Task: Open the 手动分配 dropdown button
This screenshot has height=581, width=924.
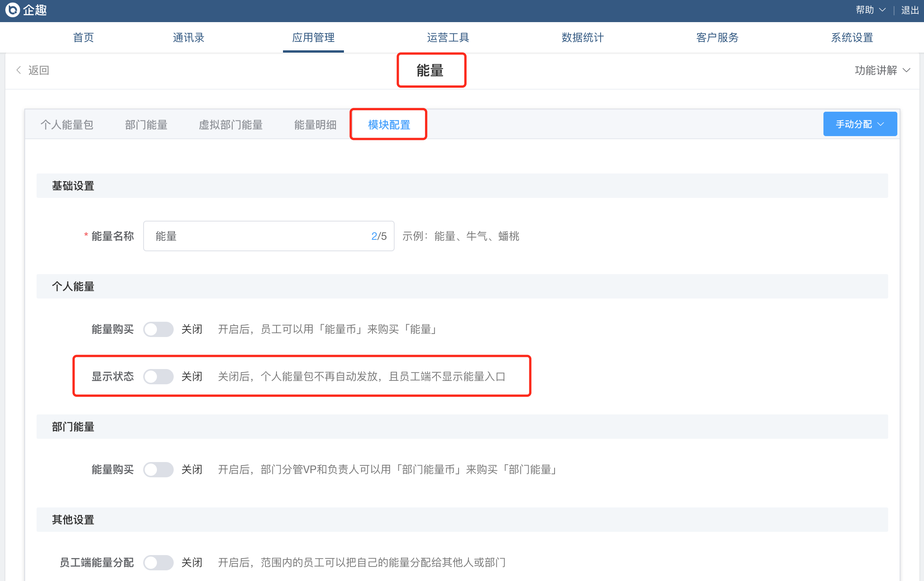Action: click(860, 124)
